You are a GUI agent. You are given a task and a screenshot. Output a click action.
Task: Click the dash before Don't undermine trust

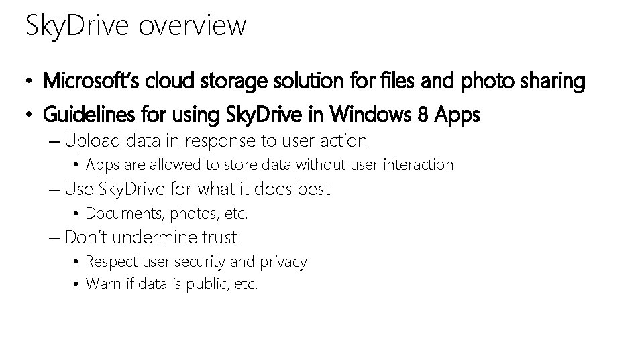[54, 238]
